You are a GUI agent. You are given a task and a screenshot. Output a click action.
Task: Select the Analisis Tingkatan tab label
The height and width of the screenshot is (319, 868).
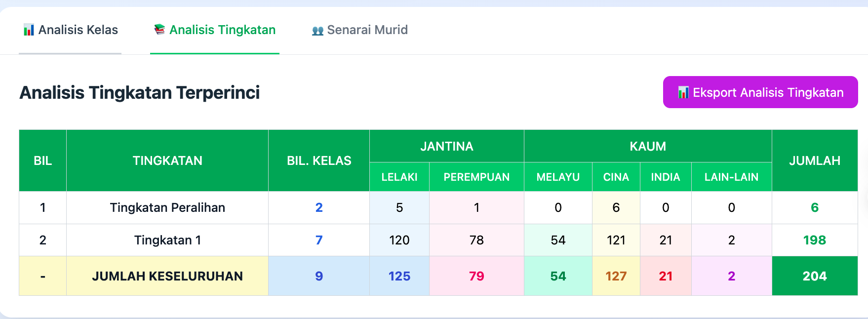pyautogui.click(x=222, y=30)
